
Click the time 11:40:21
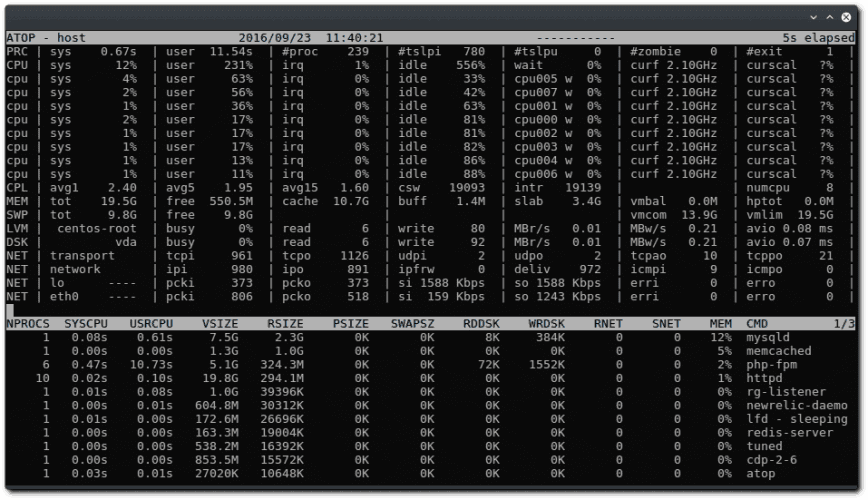[x=354, y=38]
